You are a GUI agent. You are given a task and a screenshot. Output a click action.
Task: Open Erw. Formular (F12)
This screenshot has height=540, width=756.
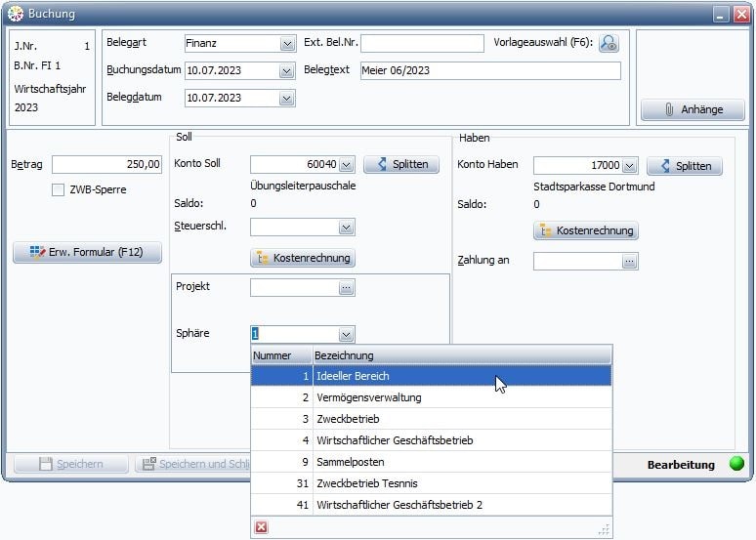pos(87,252)
